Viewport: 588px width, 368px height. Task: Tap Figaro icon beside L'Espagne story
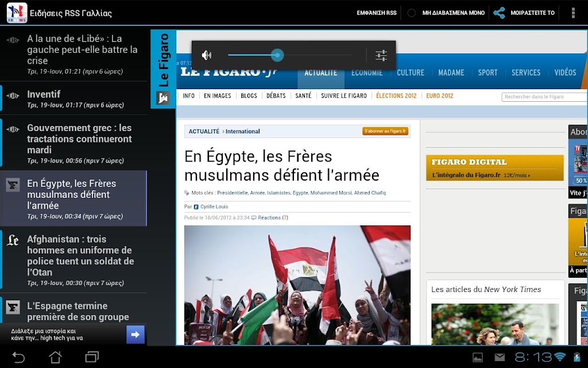[13, 307]
